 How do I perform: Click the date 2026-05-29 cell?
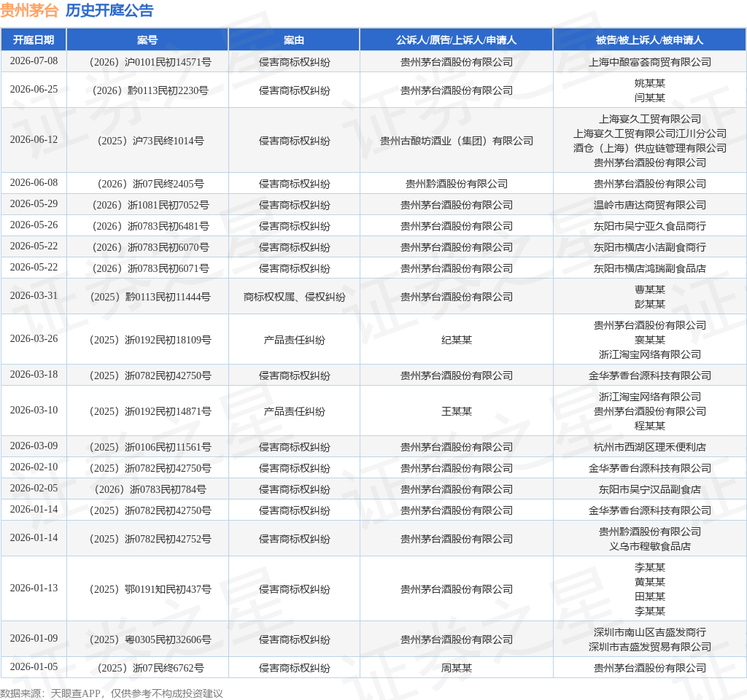(x=34, y=204)
